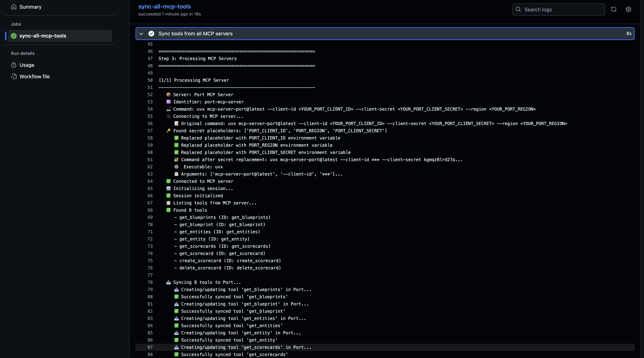This screenshot has height=358, width=644.
Task: Click line number 61 of the log
Action: (150, 160)
